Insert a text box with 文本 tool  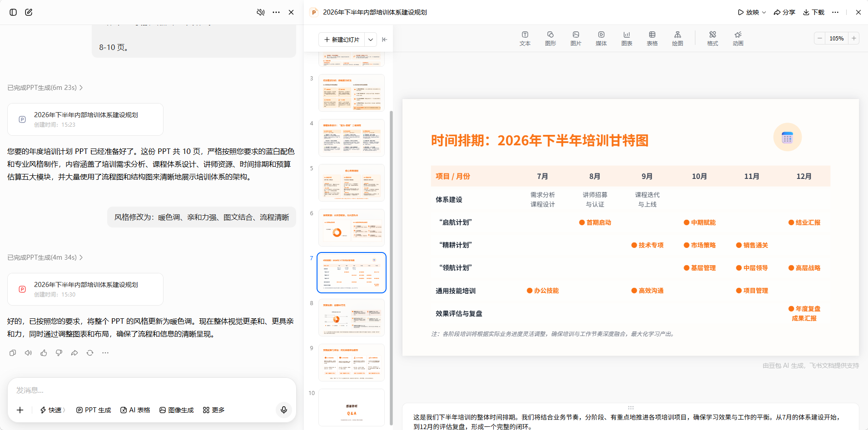pos(525,39)
